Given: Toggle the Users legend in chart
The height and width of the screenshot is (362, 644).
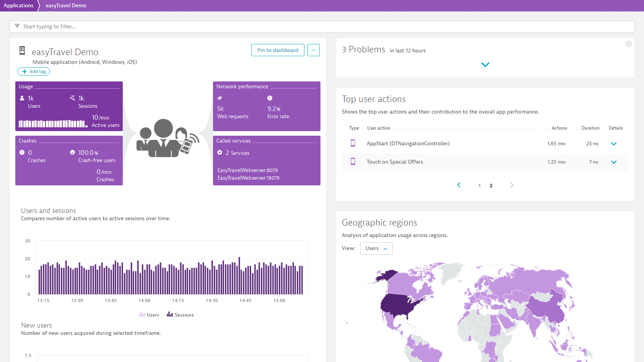Looking at the screenshot, I should point(149,315).
